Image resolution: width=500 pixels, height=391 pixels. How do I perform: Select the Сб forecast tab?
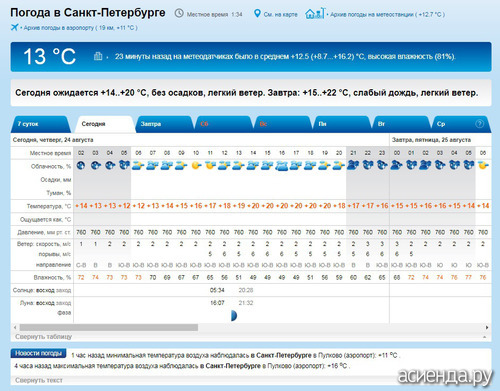pos(204,124)
